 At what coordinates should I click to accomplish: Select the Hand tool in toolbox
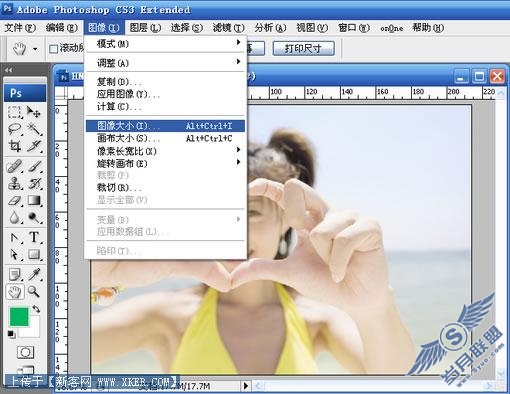point(15,292)
